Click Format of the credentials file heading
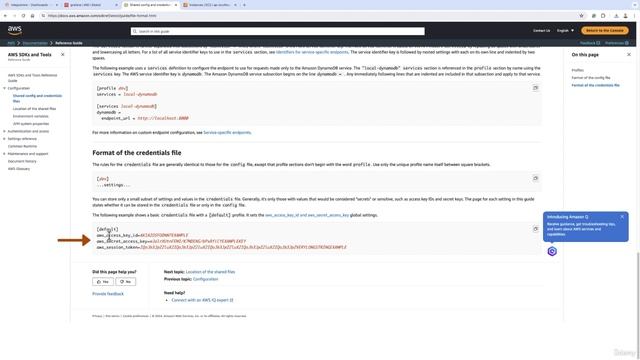The height and width of the screenshot is (360, 640). pyautogui.click(x=137, y=153)
